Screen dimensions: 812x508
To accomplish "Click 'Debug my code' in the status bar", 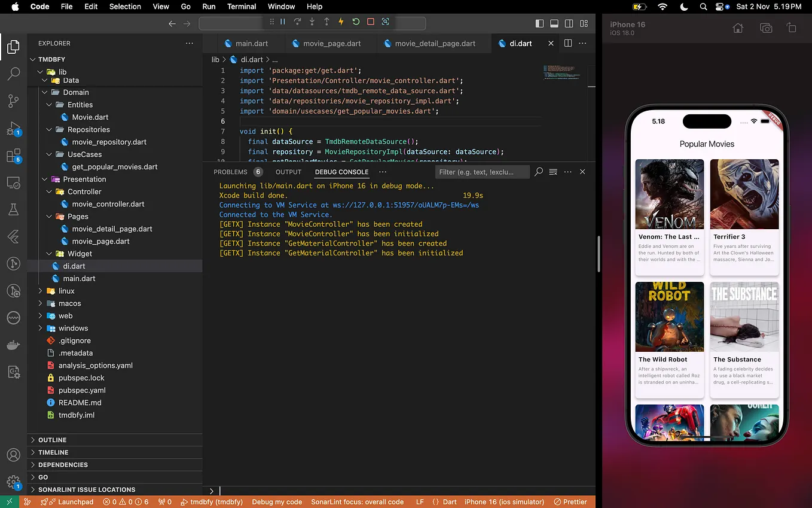I will tap(277, 501).
